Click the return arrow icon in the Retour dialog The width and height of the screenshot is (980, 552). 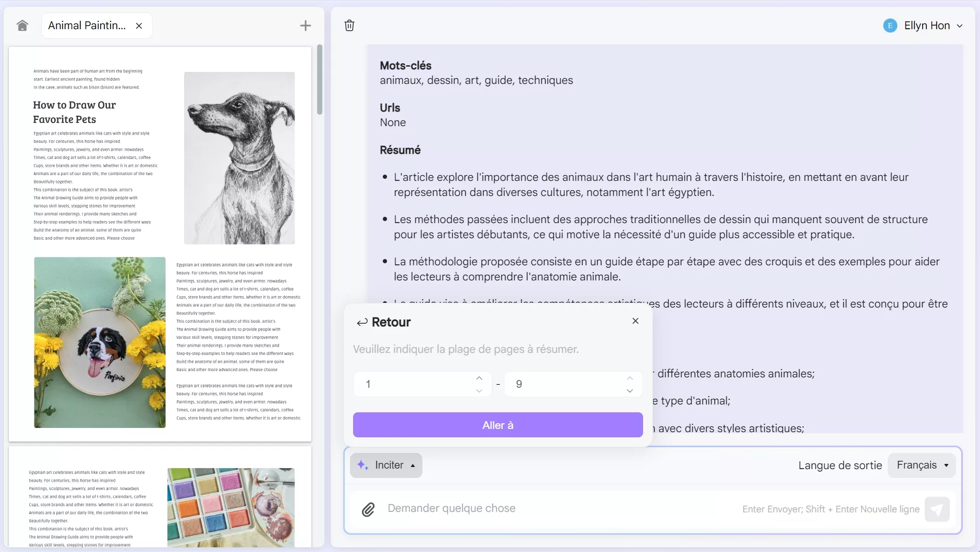[362, 322]
